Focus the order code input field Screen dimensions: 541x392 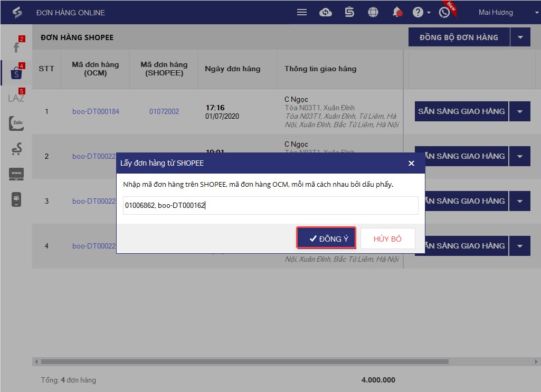pos(270,205)
